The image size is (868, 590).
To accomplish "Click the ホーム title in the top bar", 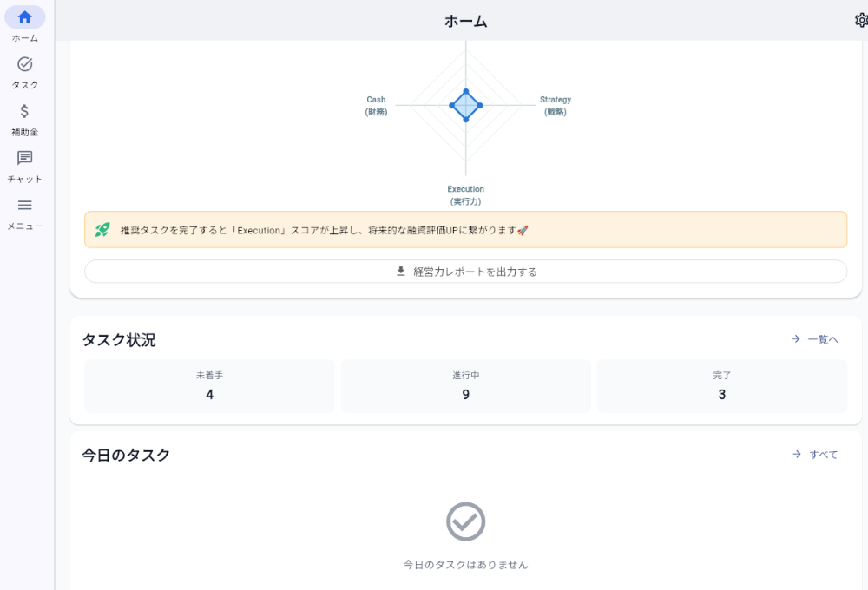I will pyautogui.click(x=465, y=21).
